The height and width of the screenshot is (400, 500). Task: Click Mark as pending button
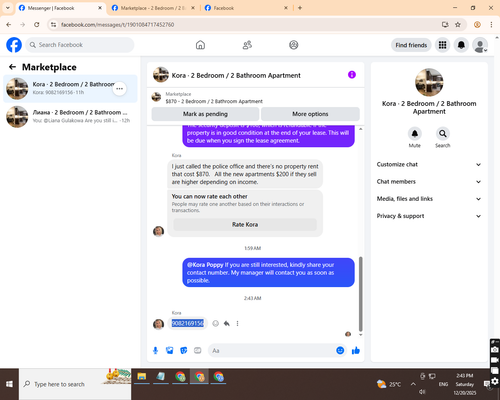coord(205,114)
